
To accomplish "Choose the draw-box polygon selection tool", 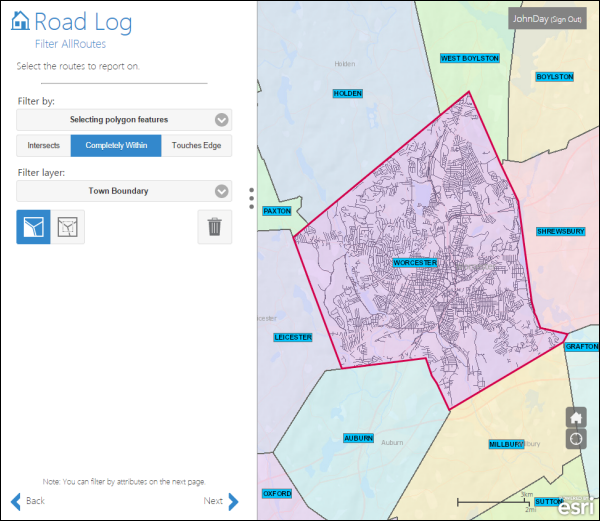I will (68, 227).
